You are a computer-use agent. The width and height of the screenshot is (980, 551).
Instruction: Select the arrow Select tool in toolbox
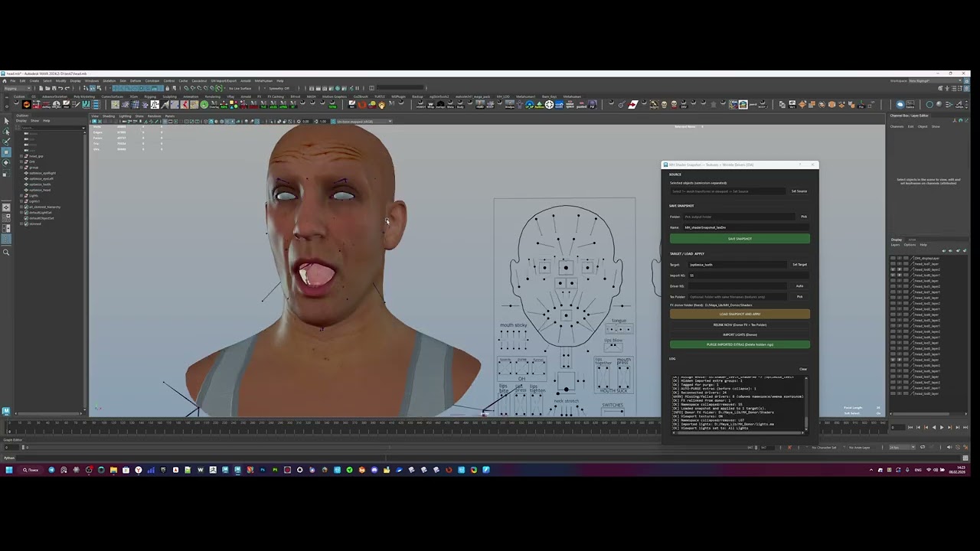click(6, 121)
